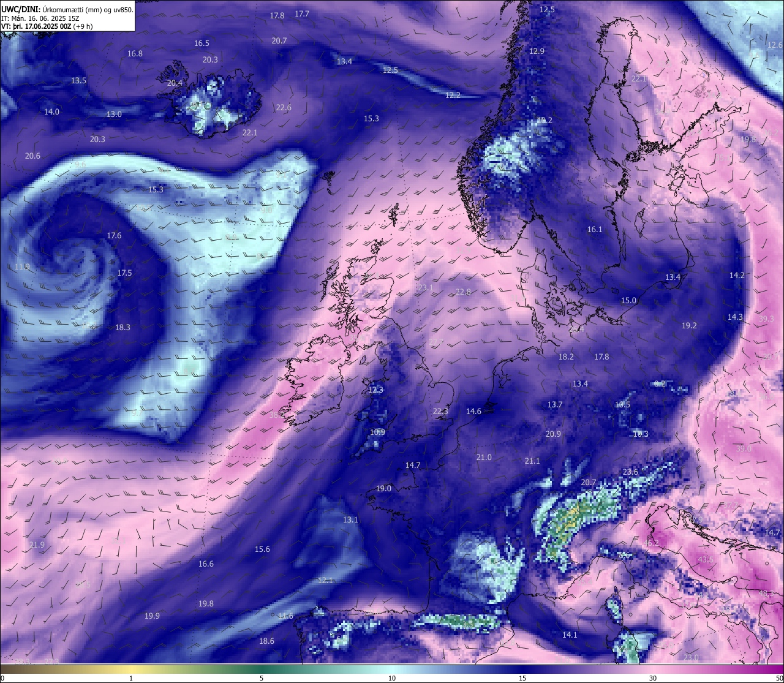
Task: Click the valid time line 'VT: þri. 17.06.2025 00Z'
Action: click(x=37, y=26)
